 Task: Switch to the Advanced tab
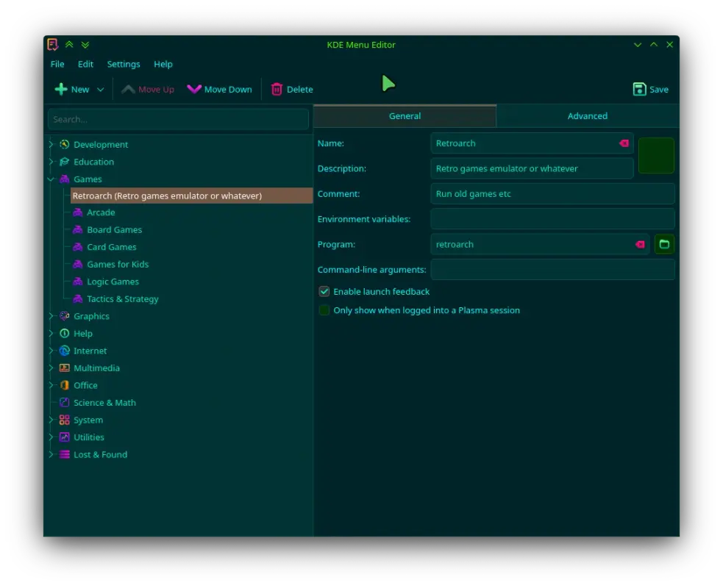(588, 116)
